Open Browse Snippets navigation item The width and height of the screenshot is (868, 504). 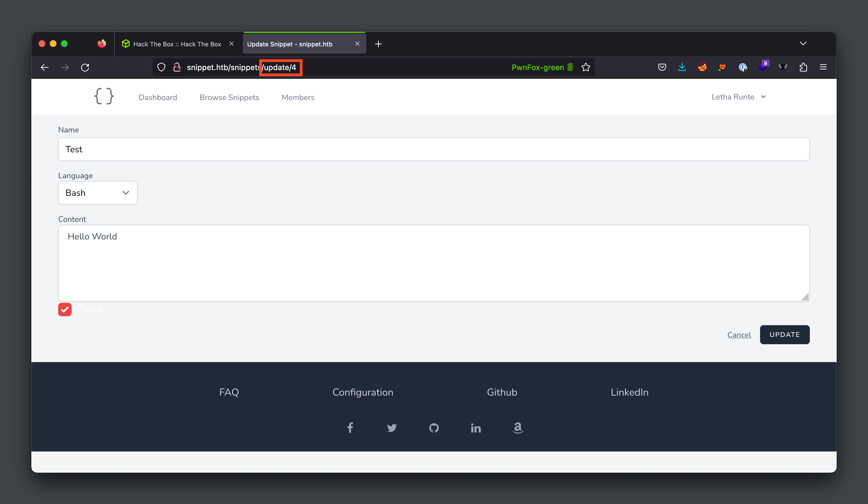pos(229,97)
